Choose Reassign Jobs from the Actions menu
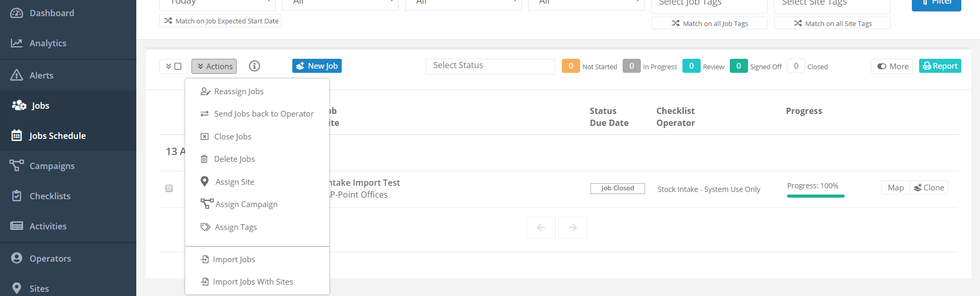Image resolution: width=980 pixels, height=296 pixels. click(239, 92)
